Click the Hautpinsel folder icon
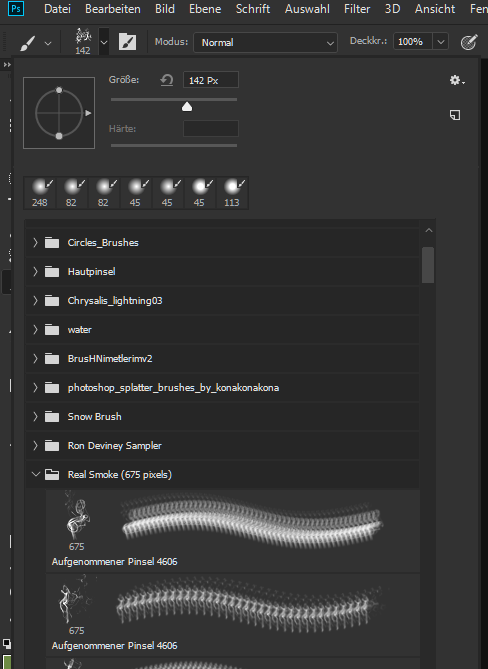488x669 pixels. pos(52,271)
